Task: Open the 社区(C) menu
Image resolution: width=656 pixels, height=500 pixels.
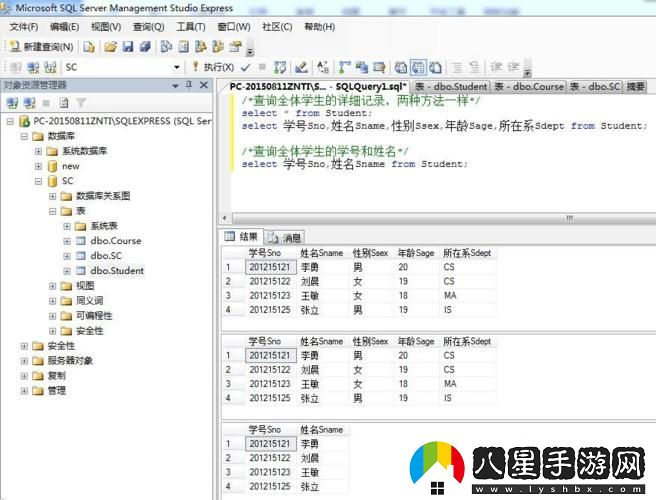Action: [x=277, y=27]
